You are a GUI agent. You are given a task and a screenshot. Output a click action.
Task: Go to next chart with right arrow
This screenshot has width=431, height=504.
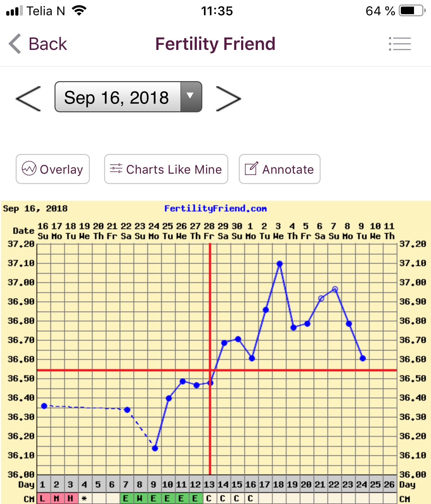coord(228,99)
